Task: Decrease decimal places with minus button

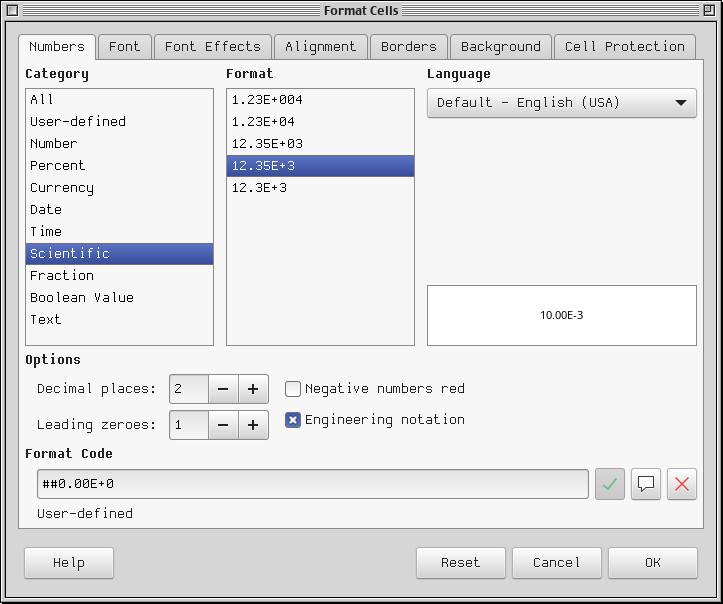Action: pos(223,389)
